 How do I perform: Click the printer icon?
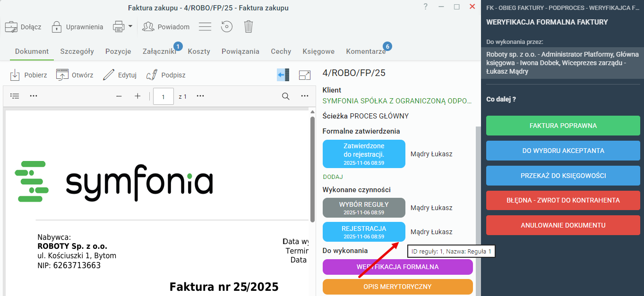[x=118, y=26]
